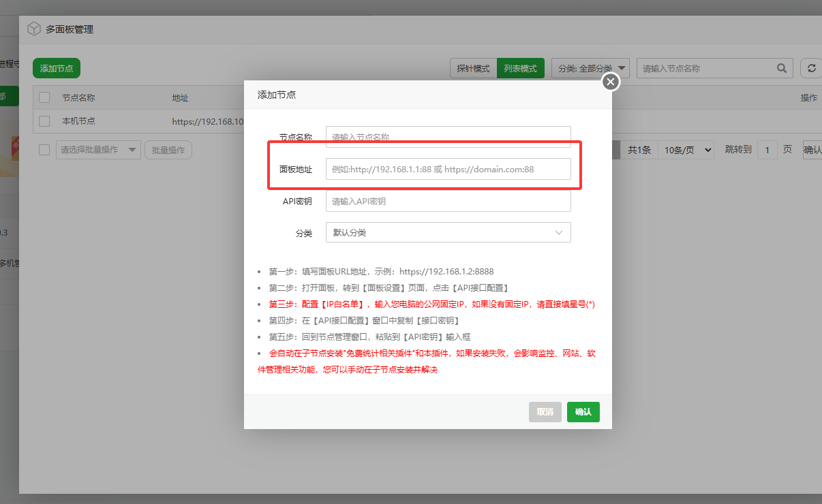Viewport: 822px width, 504px height.
Task: Click the search magnifier icon
Action: point(781,68)
